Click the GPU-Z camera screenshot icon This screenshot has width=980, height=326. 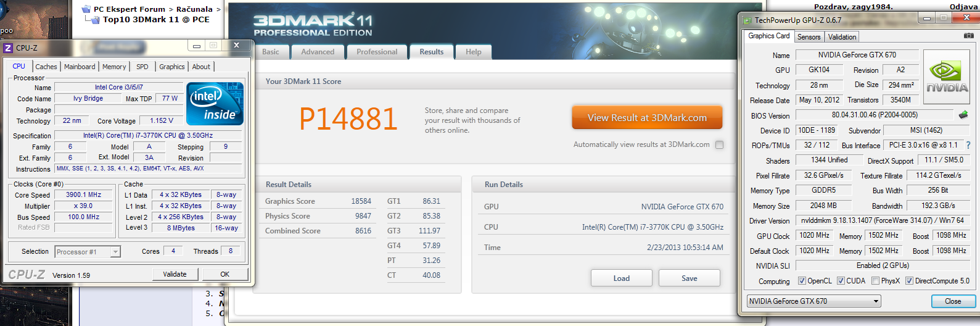(x=968, y=36)
